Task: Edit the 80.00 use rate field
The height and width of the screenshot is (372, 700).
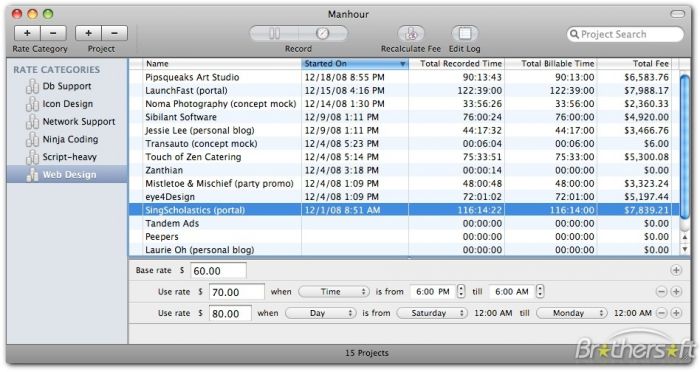Action: [x=230, y=313]
